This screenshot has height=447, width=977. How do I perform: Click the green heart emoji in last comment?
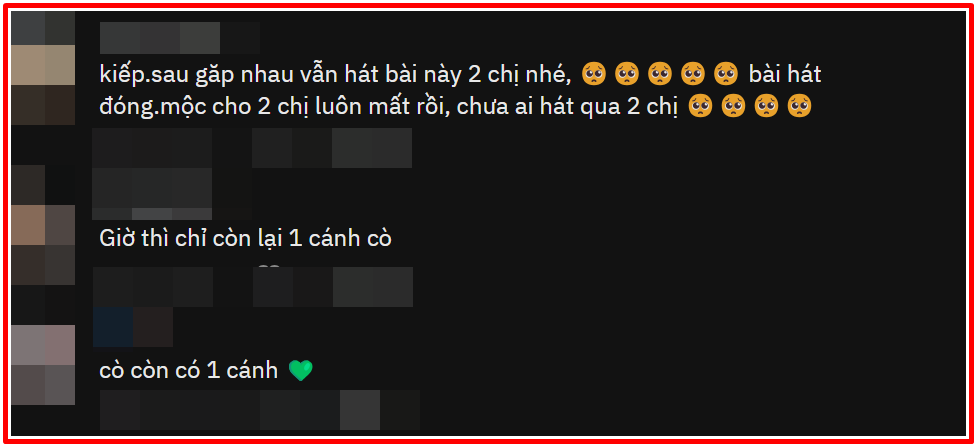point(300,372)
